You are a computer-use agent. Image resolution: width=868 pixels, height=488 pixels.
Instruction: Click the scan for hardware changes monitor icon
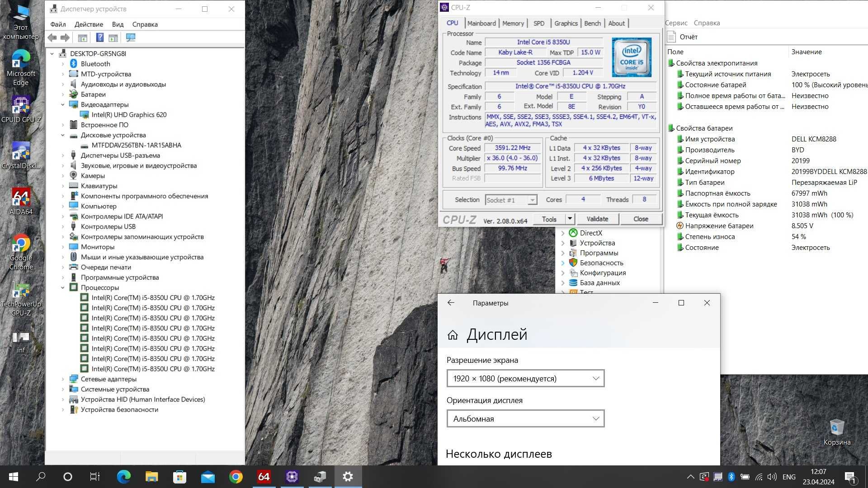131,38
